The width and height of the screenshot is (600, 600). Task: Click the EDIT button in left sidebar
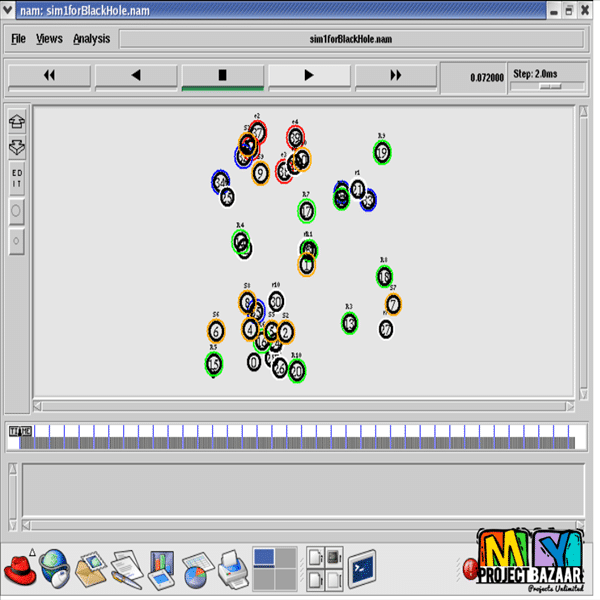tap(17, 179)
